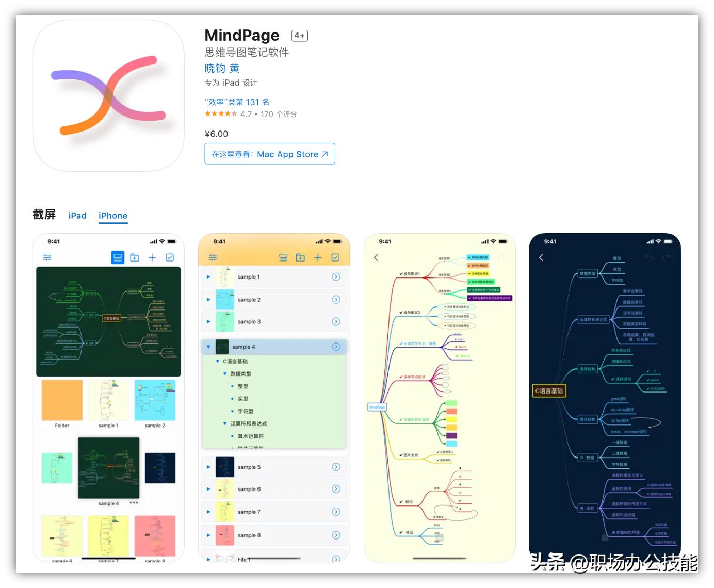Switch to the iPad screenshots tab

point(77,216)
